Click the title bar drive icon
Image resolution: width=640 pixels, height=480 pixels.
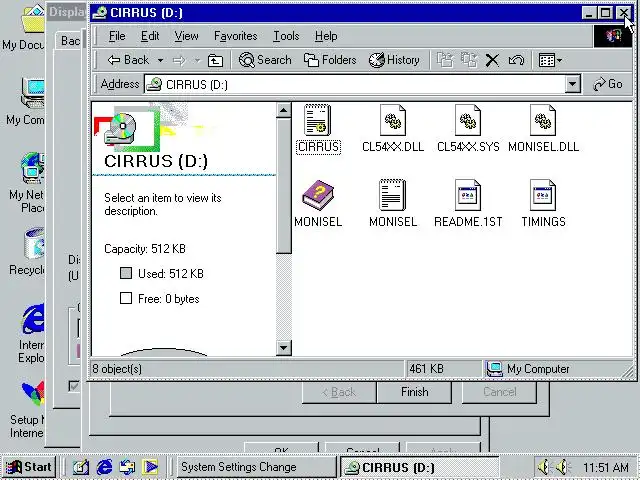[99, 13]
